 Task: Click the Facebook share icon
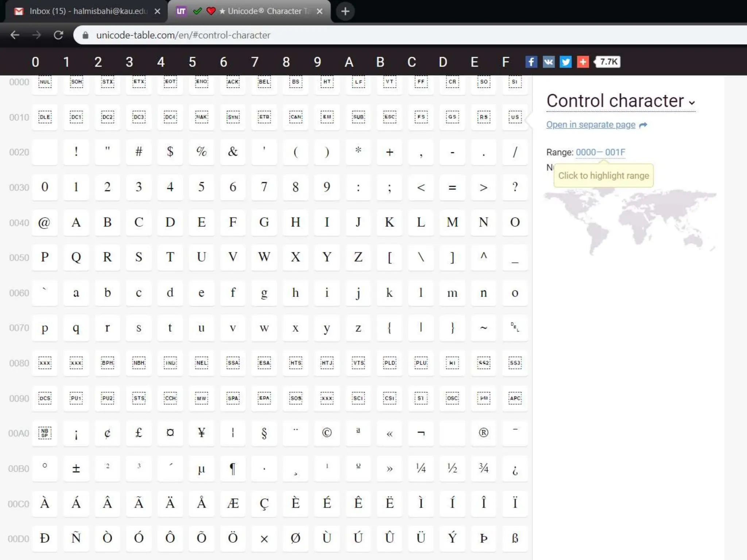coord(531,62)
